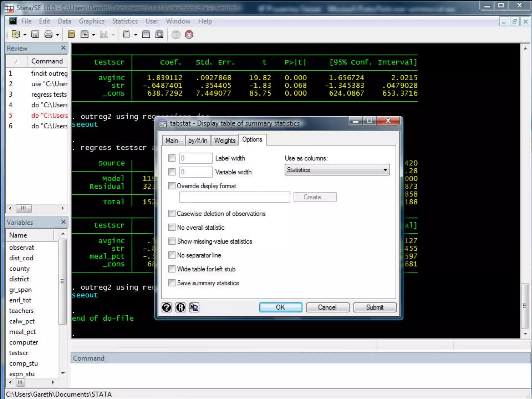Screen dimensions: 532x399
Task: Click the Open file toolbar icon
Action: pos(16,34)
